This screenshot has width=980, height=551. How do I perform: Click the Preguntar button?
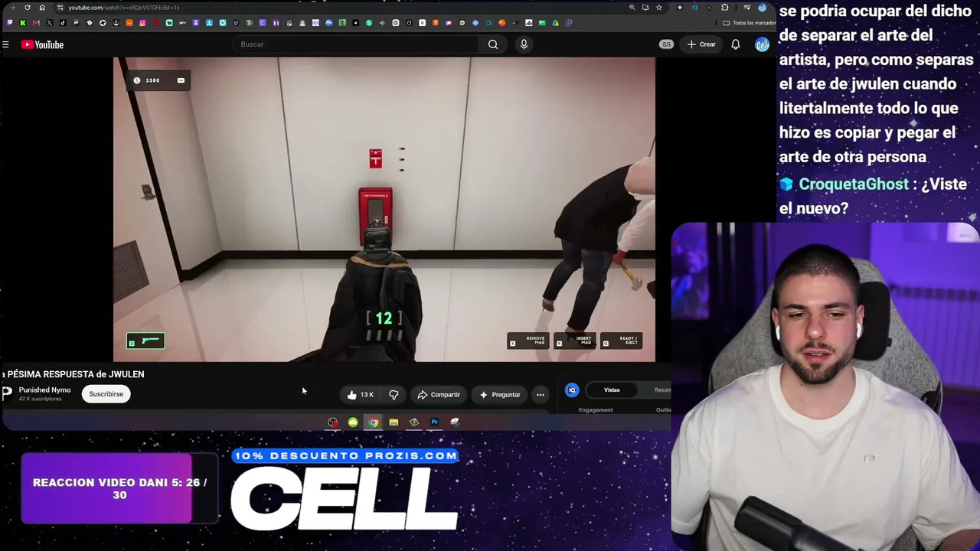click(x=500, y=395)
